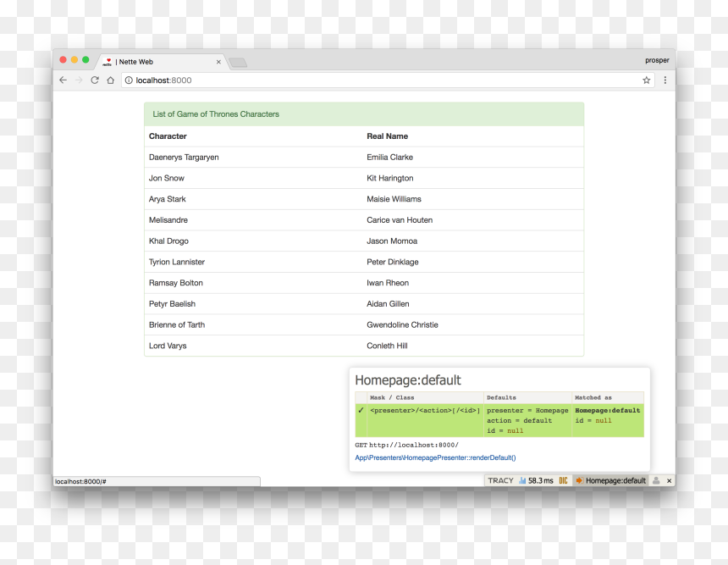The height and width of the screenshot is (565, 728).
Task: Select the Emilia Clarke cell
Action: pyautogui.click(x=472, y=157)
